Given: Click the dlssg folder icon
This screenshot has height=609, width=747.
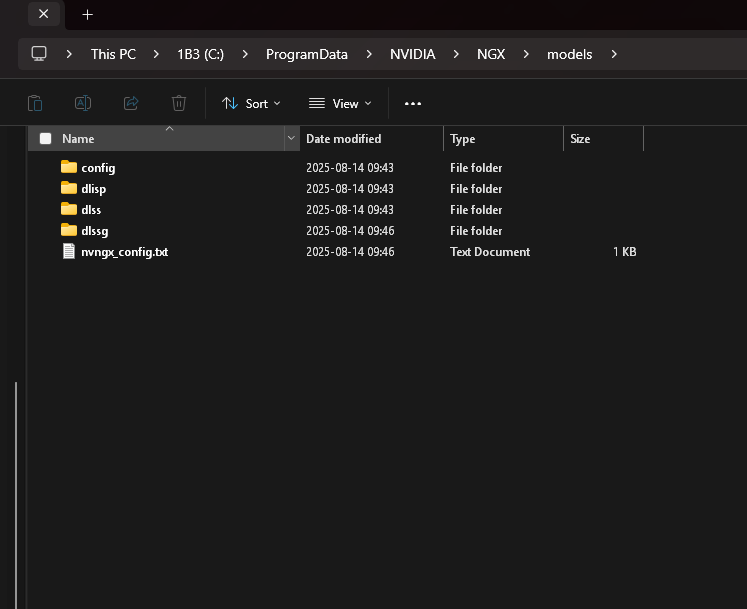Looking at the screenshot, I should 69,231.
